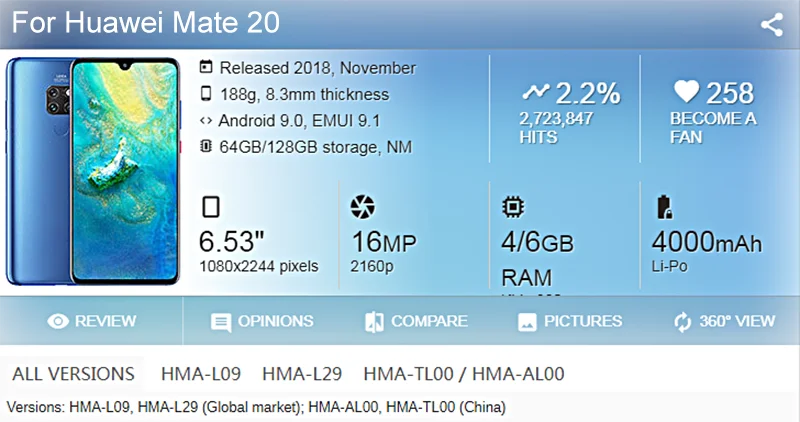Click BECOME A FAN text
This screenshot has width=800, height=422.
point(713,128)
